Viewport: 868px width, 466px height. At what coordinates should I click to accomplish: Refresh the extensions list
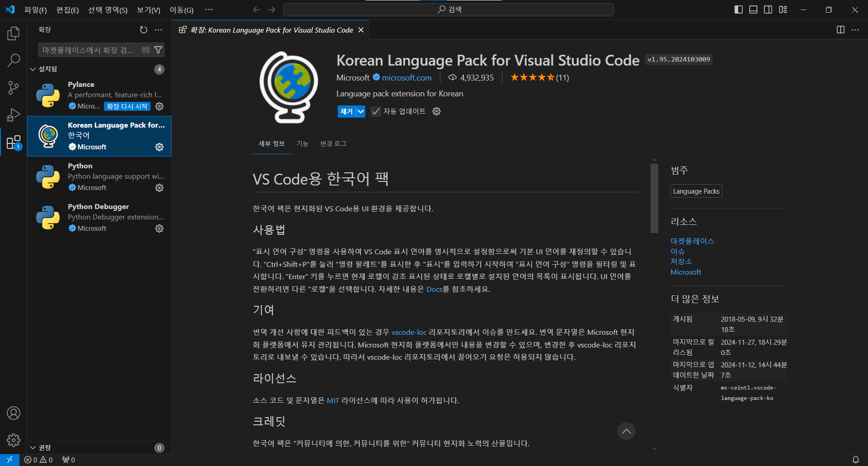tap(143, 30)
